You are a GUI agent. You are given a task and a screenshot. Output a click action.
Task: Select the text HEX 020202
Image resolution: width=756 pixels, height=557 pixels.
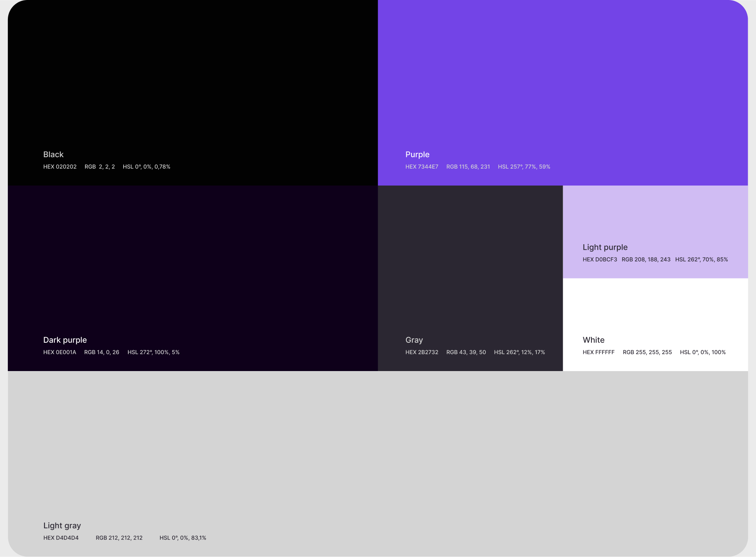[60, 167]
